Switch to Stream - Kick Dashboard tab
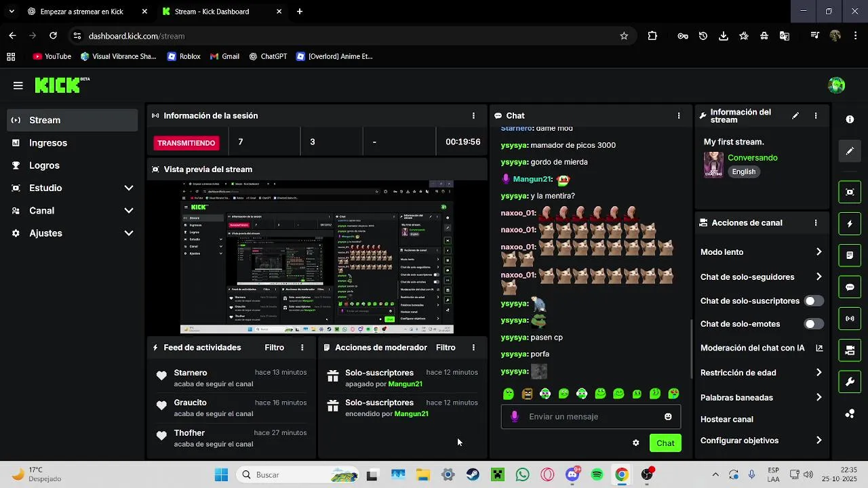This screenshot has width=868, height=488. [x=222, y=12]
